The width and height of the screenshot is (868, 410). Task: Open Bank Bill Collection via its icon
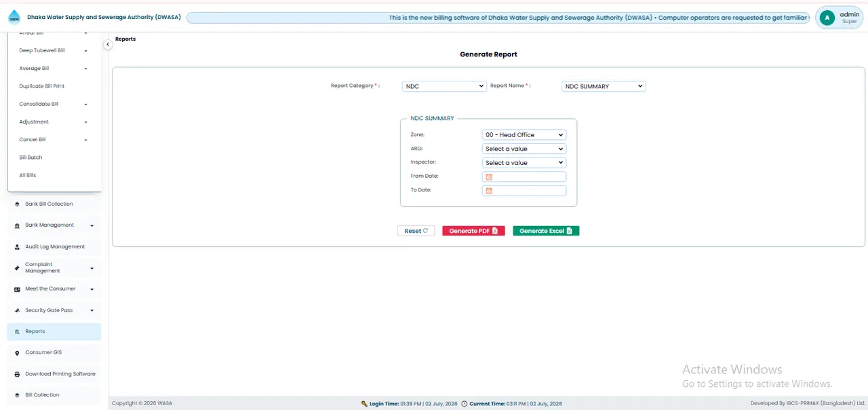tap(17, 204)
